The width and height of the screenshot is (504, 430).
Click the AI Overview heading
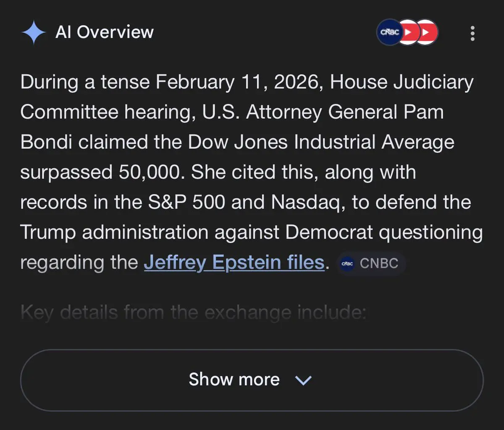click(105, 32)
